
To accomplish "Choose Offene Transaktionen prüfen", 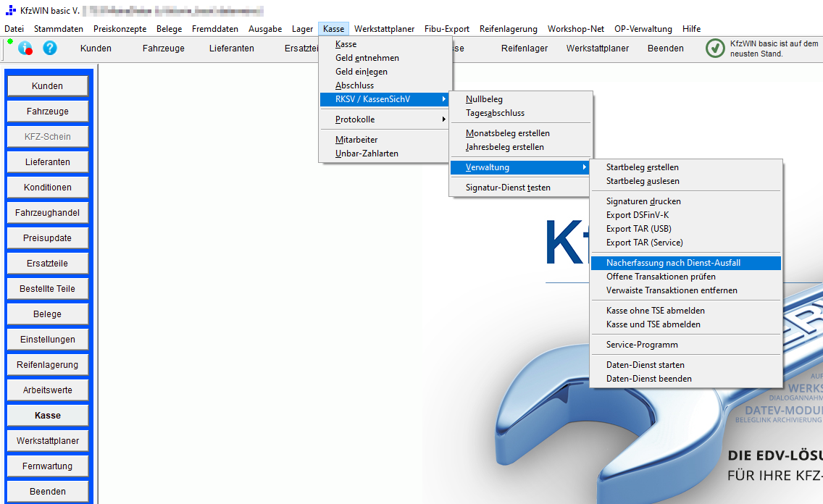I will click(x=685, y=277).
